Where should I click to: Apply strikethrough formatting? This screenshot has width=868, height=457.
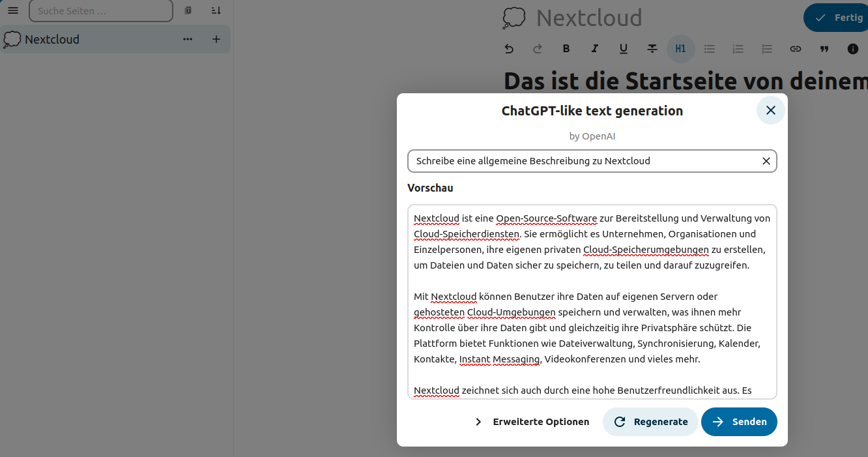click(x=652, y=49)
